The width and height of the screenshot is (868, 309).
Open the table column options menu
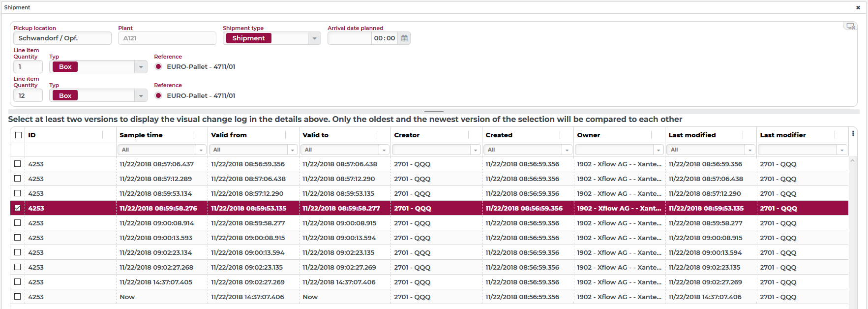pyautogui.click(x=853, y=133)
